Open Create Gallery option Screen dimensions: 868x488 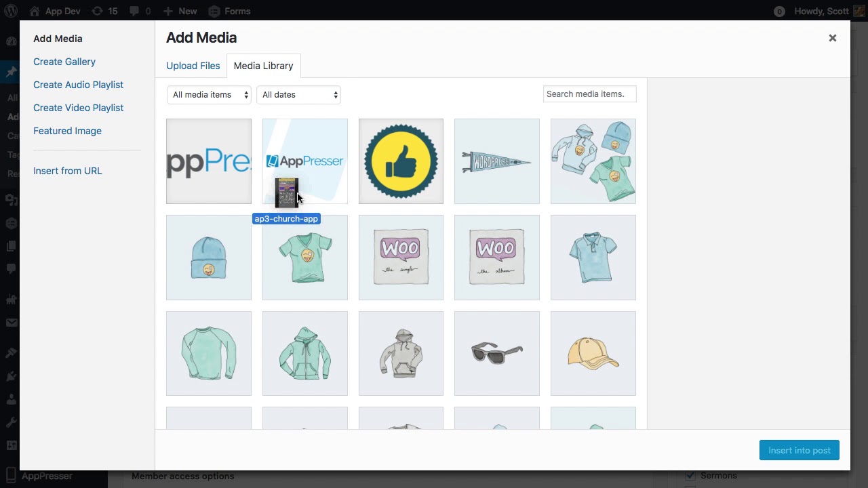tap(64, 62)
